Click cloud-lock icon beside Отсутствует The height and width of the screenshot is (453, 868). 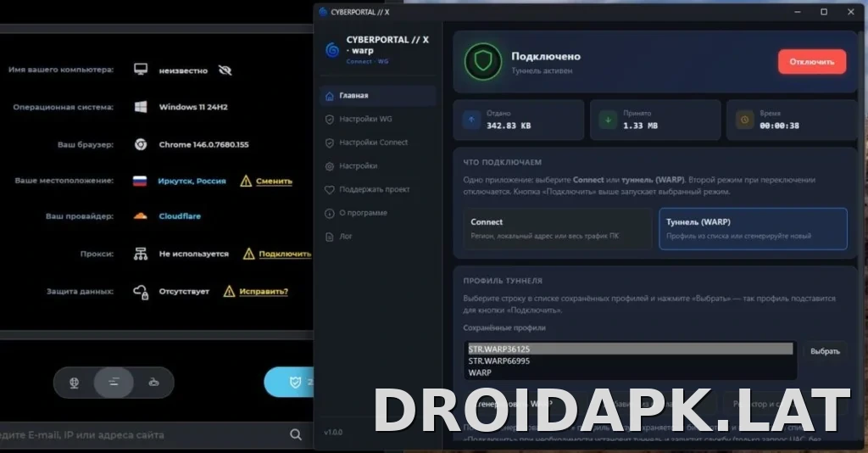pos(141,291)
